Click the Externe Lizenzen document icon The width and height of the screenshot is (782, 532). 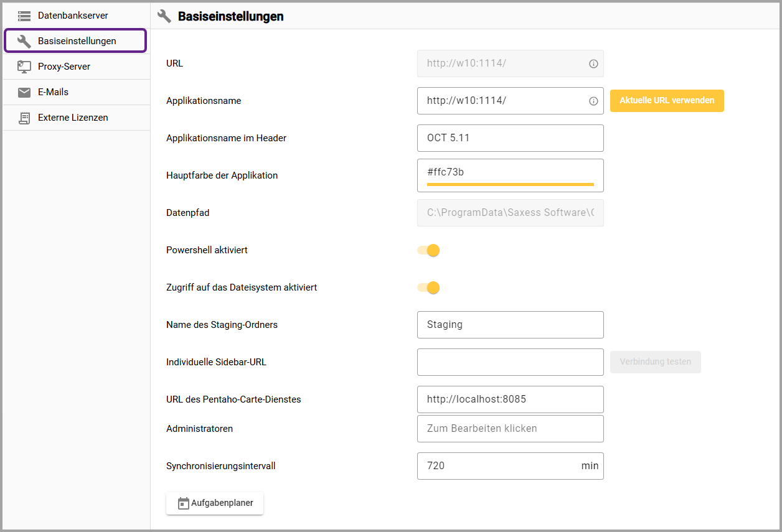point(24,118)
